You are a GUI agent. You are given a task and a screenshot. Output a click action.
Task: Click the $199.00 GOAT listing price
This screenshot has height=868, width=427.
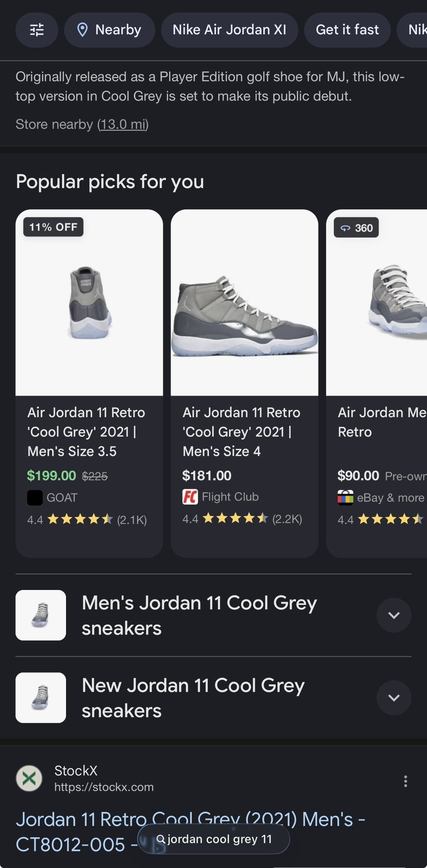click(x=52, y=476)
